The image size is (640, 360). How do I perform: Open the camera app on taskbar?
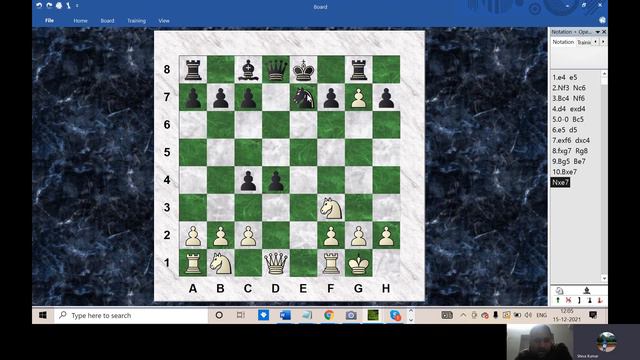click(351, 315)
